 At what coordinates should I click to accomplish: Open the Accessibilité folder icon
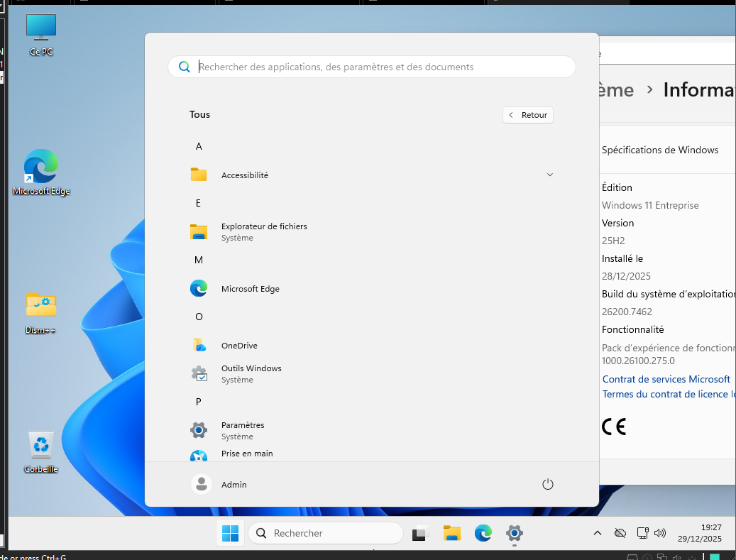click(199, 175)
